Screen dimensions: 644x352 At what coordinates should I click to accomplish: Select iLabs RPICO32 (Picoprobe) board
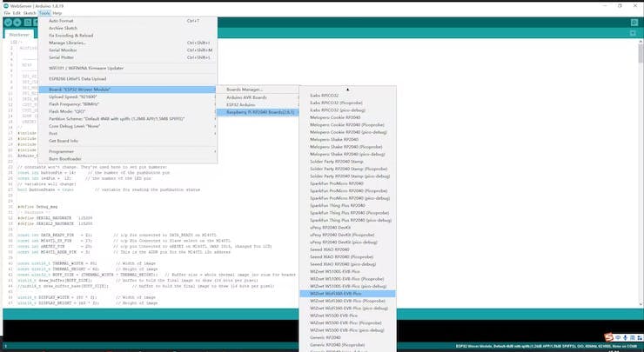tap(347, 103)
